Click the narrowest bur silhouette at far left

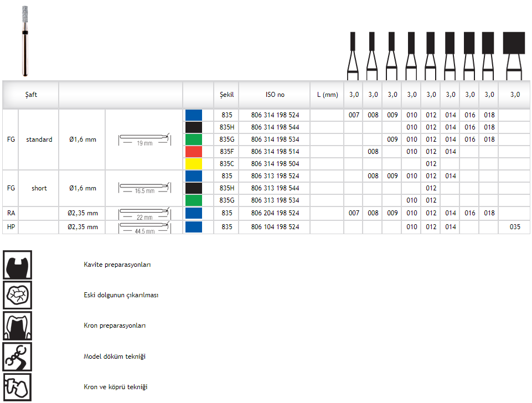tap(352, 54)
